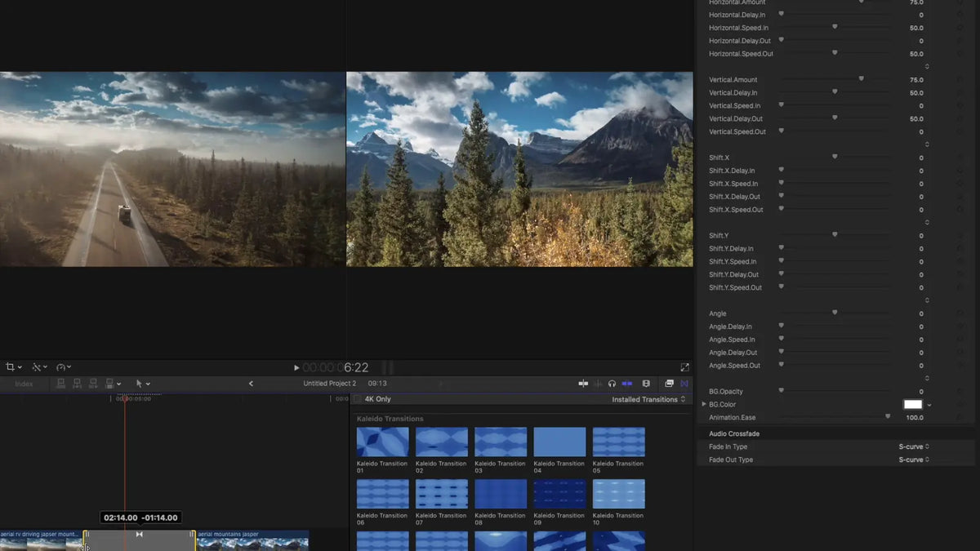Choose the Kaleido Transition 03 thumbnail
980x551 pixels.
click(501, 442)
